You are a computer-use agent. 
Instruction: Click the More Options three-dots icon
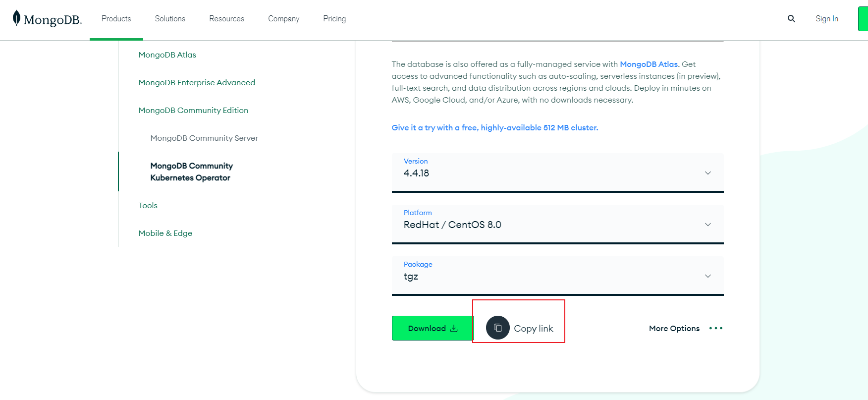coord(716,328)
